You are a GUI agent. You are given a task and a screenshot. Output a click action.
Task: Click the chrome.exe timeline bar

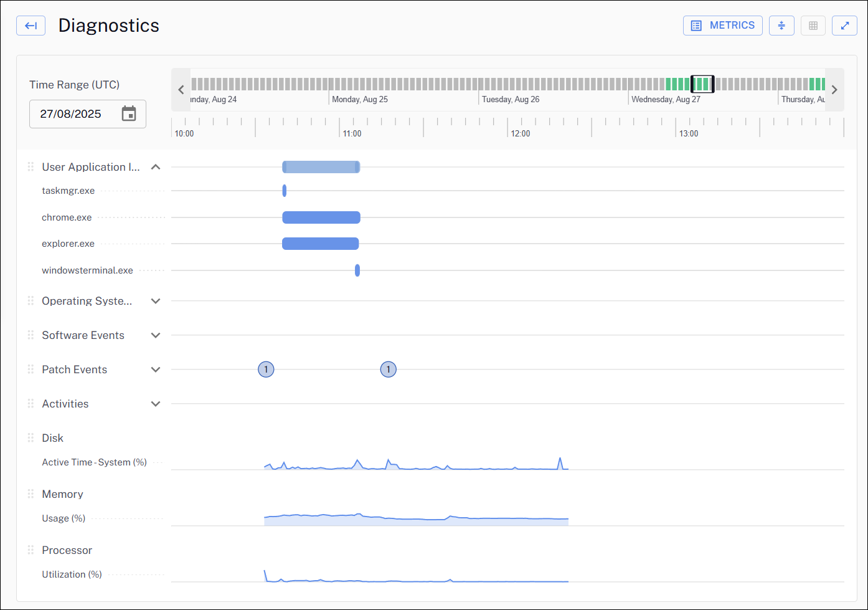(x=321, y=217)
